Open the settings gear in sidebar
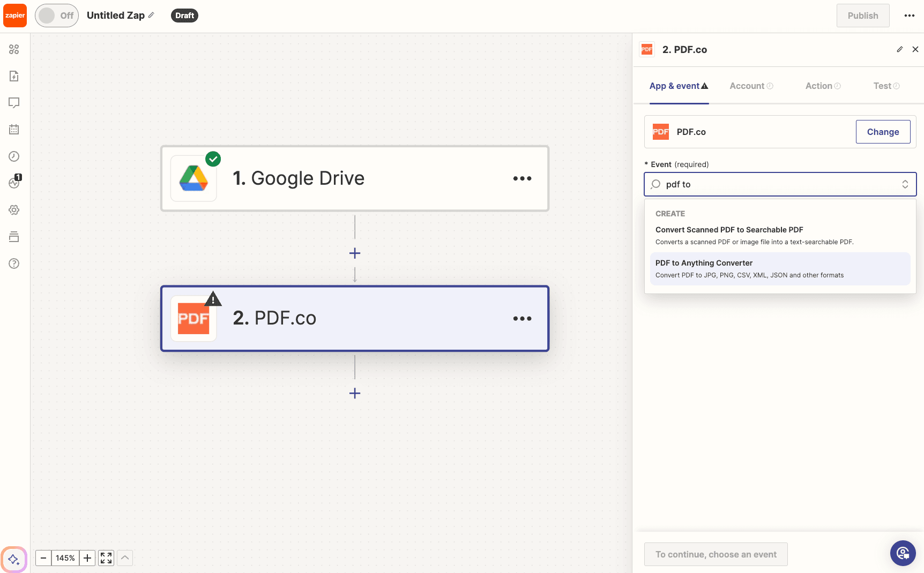Viewport: 924px width, 573px height. pyautogui.click(x=14, y=210)
